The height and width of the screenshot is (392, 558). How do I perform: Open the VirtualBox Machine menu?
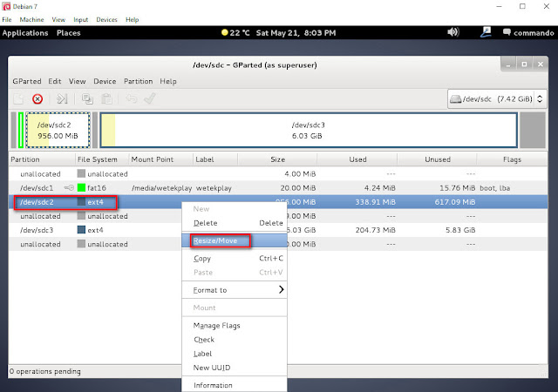pos(31,19)
